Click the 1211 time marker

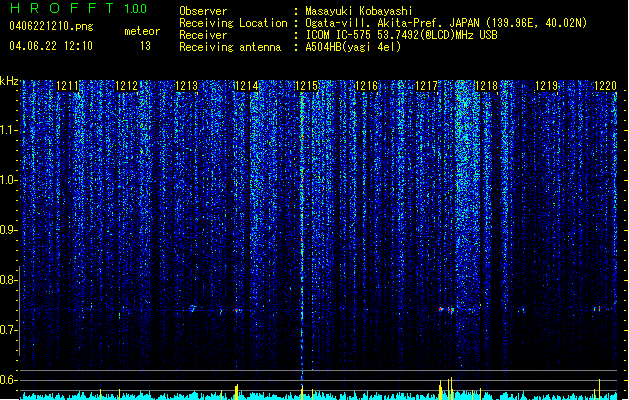[67, 86]
